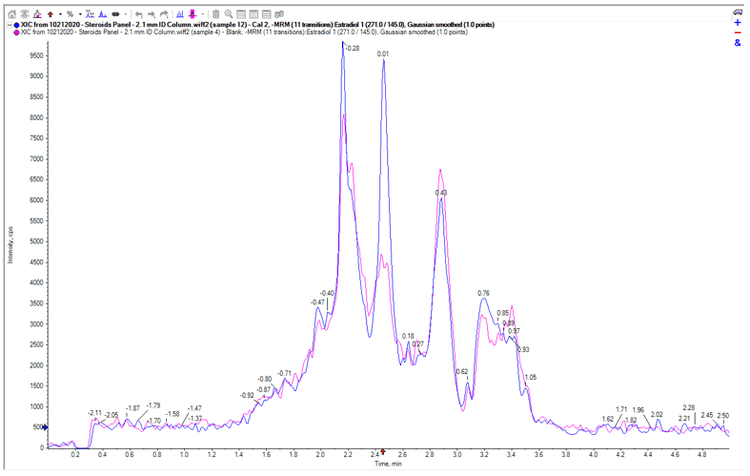Open dropdown arrow next to percent icon
The image size is (750, 476).
pos(81,14)
